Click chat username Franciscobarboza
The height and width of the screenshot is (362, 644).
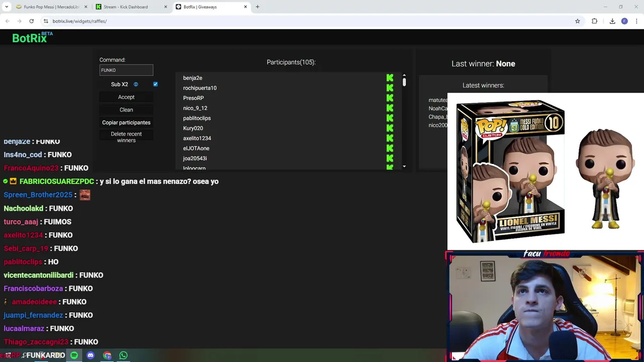point(33,289)
